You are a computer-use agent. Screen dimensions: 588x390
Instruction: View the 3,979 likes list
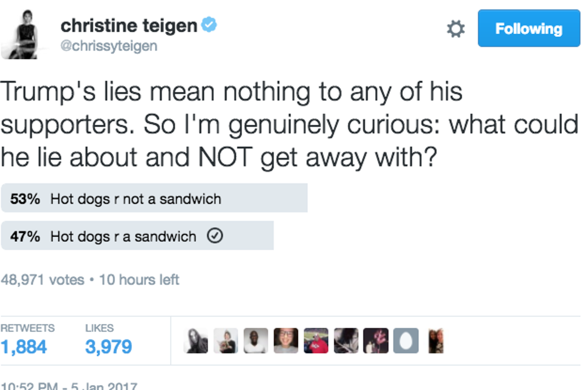point(108,347)
